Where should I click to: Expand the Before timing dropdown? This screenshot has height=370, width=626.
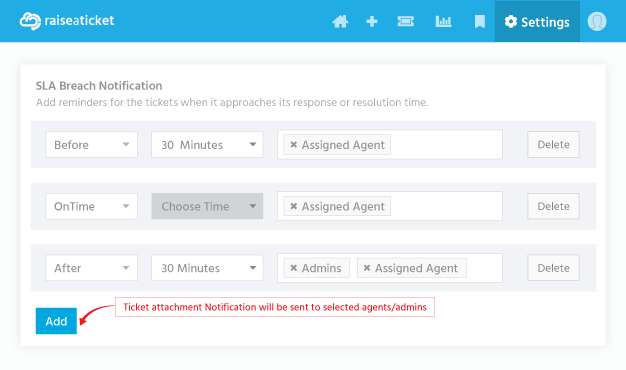pyautogui.click(x=91, y=144)
